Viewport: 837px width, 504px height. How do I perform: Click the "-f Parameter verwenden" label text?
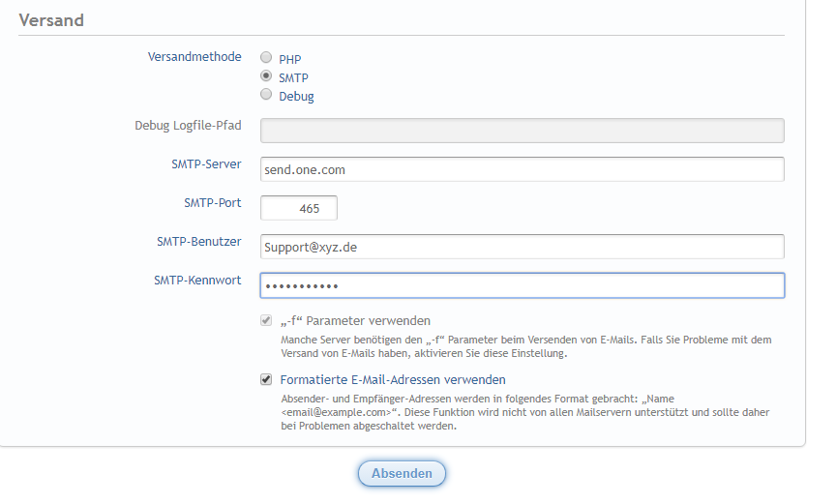pyautogui.click(x=355, y=321)
